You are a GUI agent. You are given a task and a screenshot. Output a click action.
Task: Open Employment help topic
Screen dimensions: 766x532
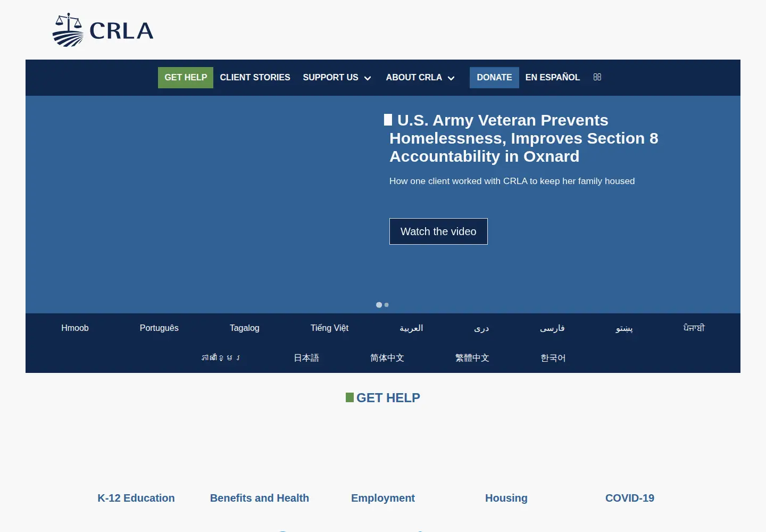tap(383, 498)
